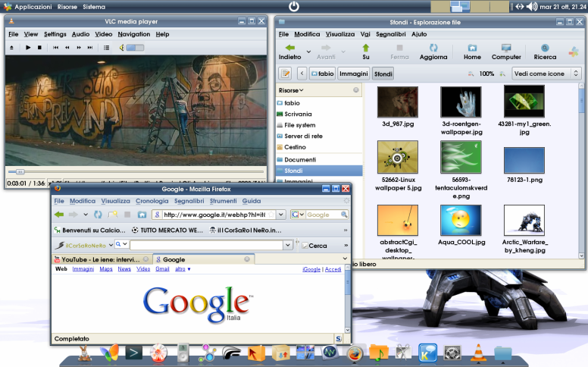Toggle location text entry edit icon
This screenshot has width=588, height=367.
[286, 74]
